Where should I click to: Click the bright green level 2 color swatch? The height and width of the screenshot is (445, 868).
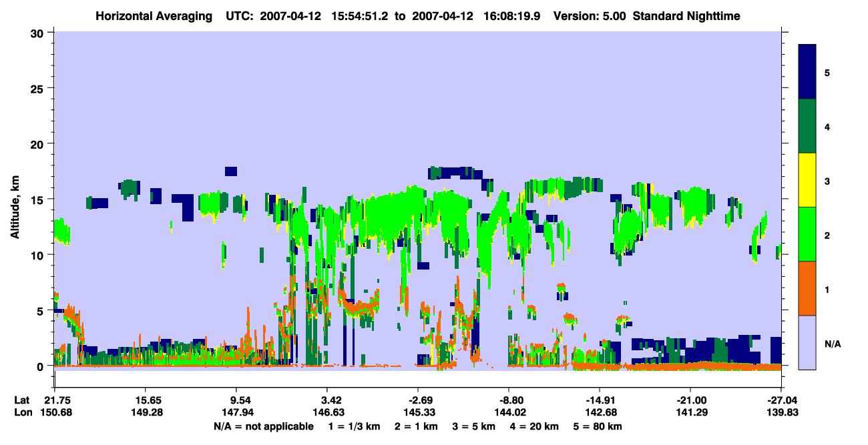point(807,234)
